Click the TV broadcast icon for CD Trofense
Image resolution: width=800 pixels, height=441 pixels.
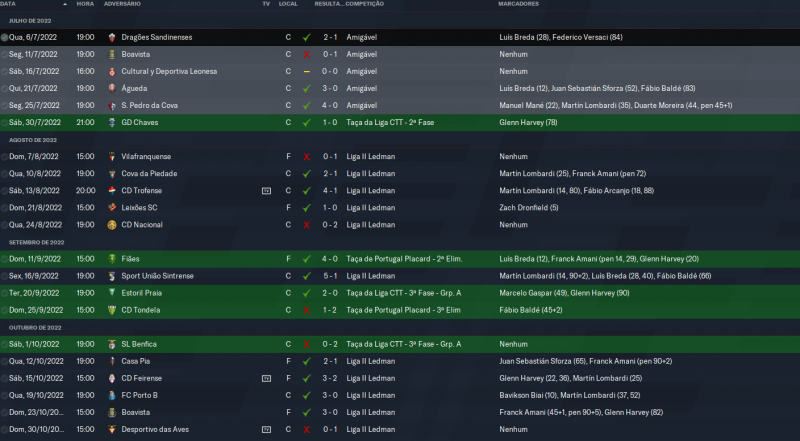coord(266,190)
